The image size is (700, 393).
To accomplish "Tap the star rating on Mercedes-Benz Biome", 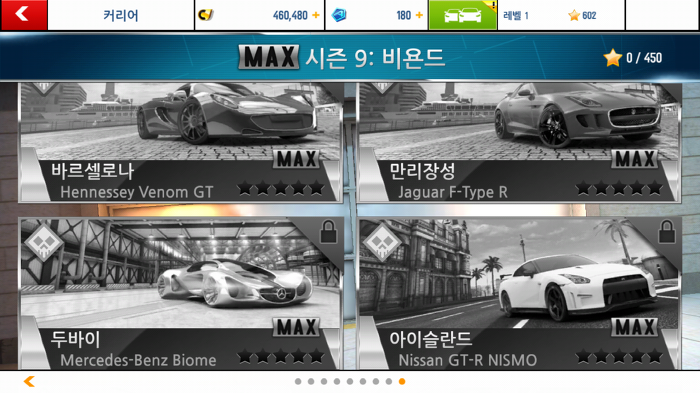I will click(x=281, y=356).
